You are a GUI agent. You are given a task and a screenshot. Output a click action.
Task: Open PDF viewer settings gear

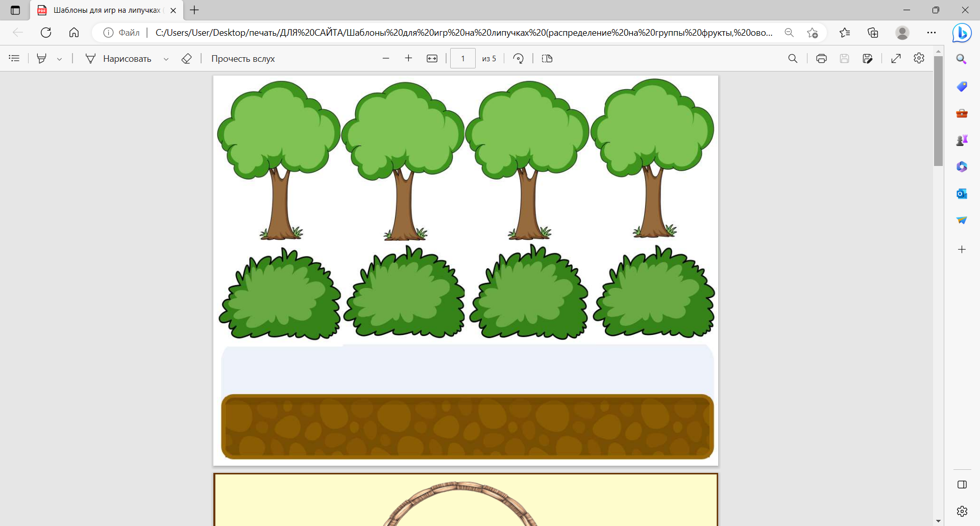[x=919, y=58]
